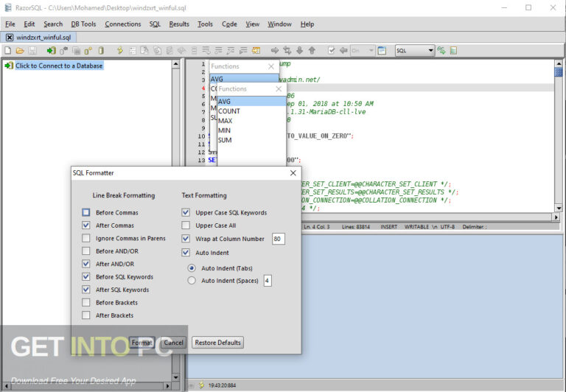Click the green arrow Connect icon in toolbar
Viewport: 566px width, 392px height.
(51, 51)
